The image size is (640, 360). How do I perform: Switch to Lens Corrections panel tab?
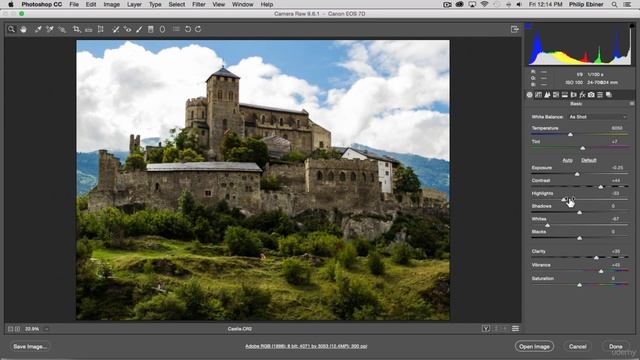[x=573, y=95]
